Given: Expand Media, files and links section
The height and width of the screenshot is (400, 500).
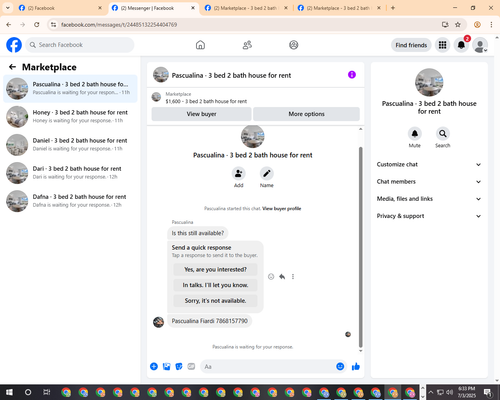Looking at the screenshot, I should click(429, 199).
